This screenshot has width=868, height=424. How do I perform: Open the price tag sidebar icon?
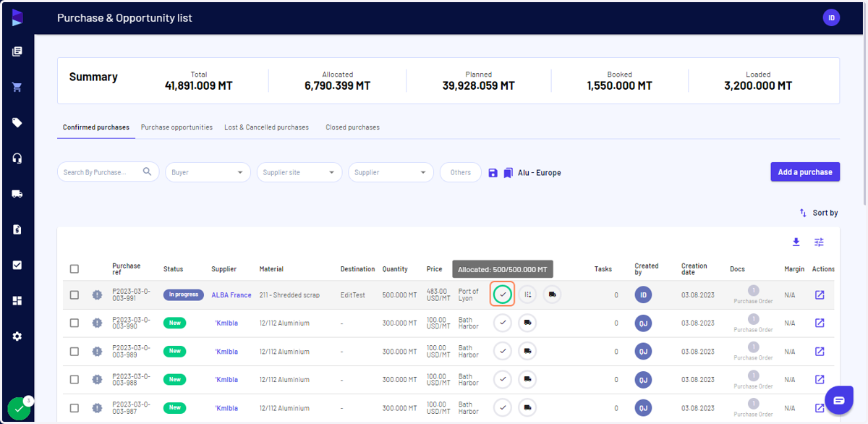pyautogui.click(x=17, y=122)
